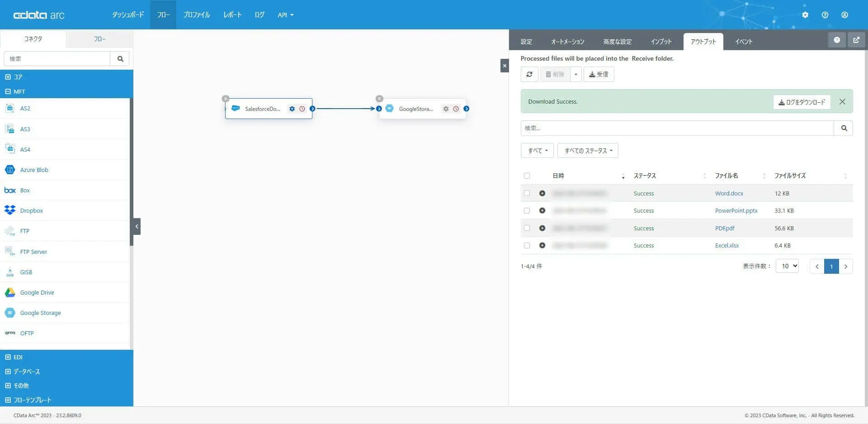Select the AS4 connector icon

pyautogui.click(x=10, y=149)
